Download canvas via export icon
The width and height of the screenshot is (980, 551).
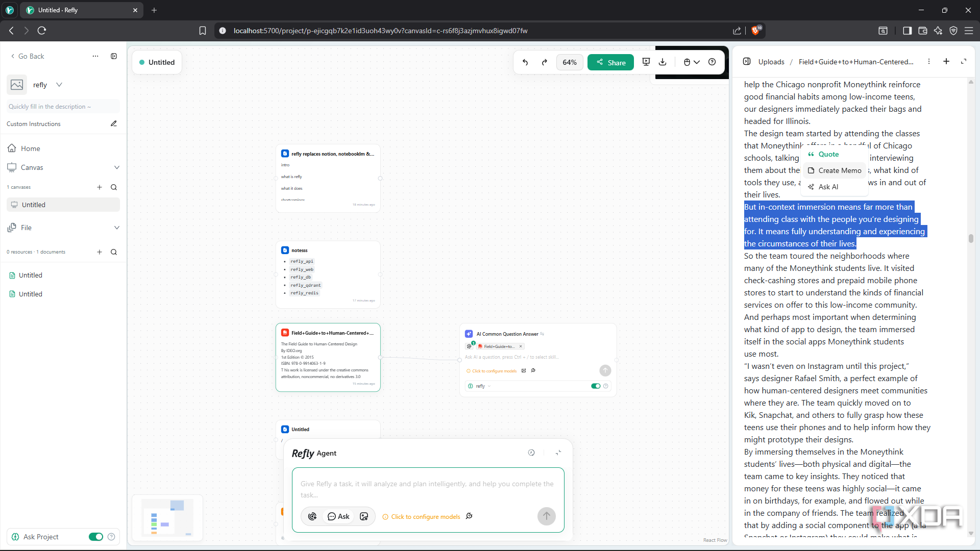[663, 62]
